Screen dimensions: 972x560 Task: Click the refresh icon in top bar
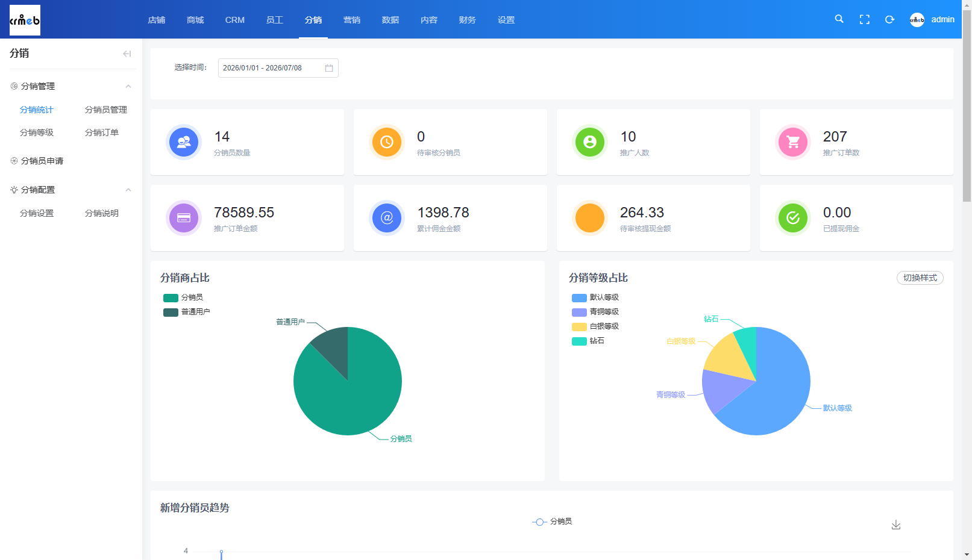(889, 19)
